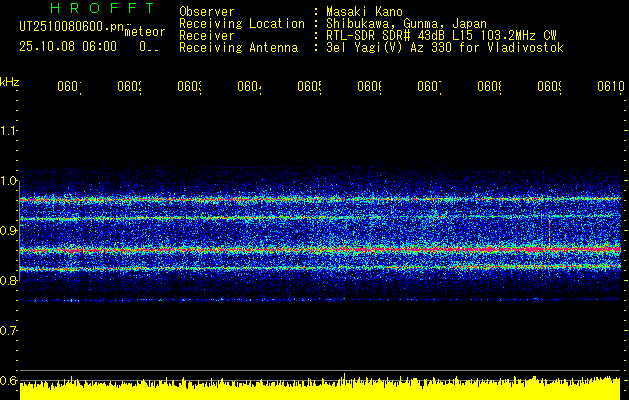
Task: Click the 1.1 frequency axis label
Action: [8, 130]
